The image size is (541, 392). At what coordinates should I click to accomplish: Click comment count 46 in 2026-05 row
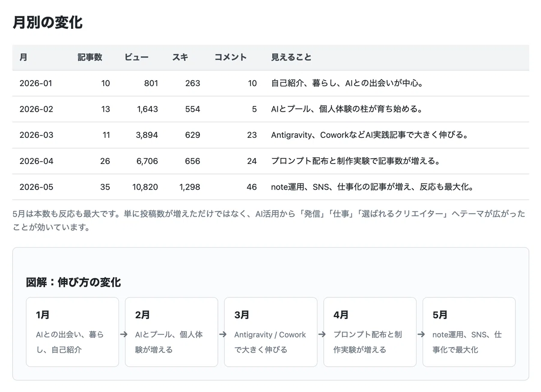tap(252, 187)
